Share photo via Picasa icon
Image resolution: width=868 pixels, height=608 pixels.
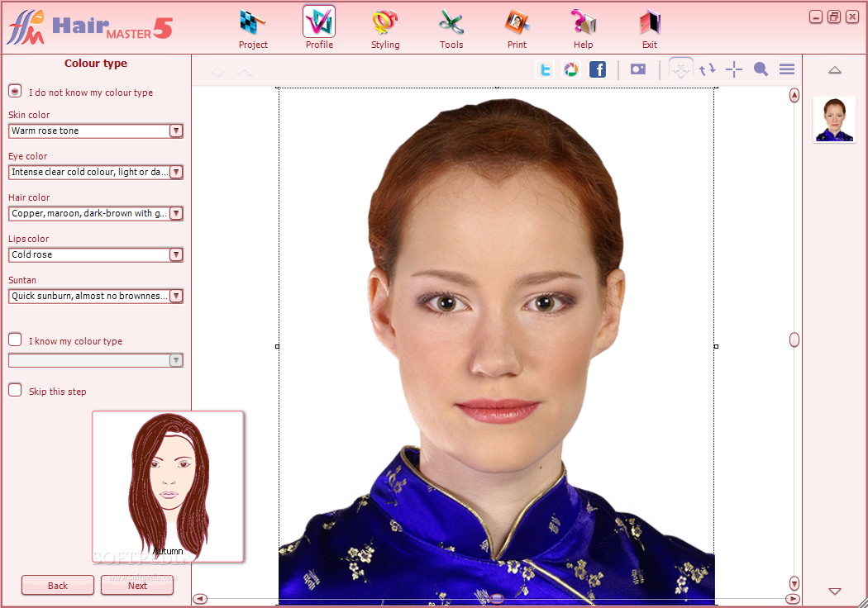tap(570, 69)
